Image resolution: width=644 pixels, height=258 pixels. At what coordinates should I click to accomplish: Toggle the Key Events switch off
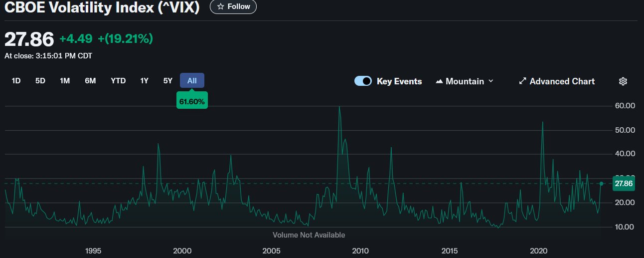363,81
